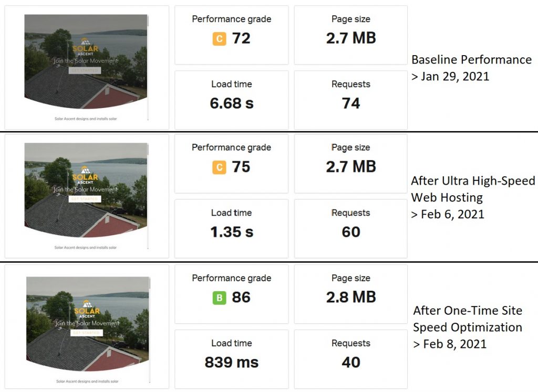Open the baseline site preview thumbnail
This screenshot has height=392, width=538.
[x=86, y=68]
